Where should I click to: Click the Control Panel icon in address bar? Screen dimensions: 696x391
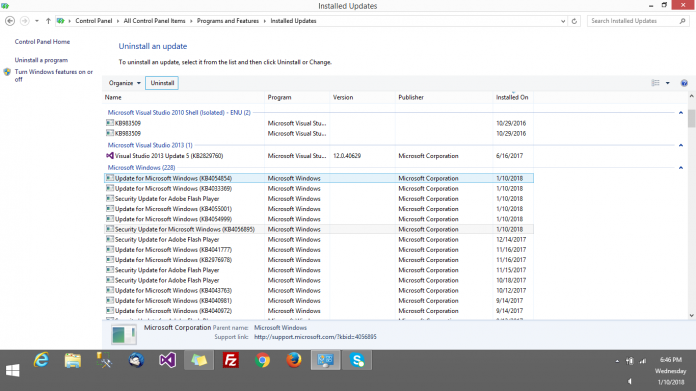(x=61, y=21)
